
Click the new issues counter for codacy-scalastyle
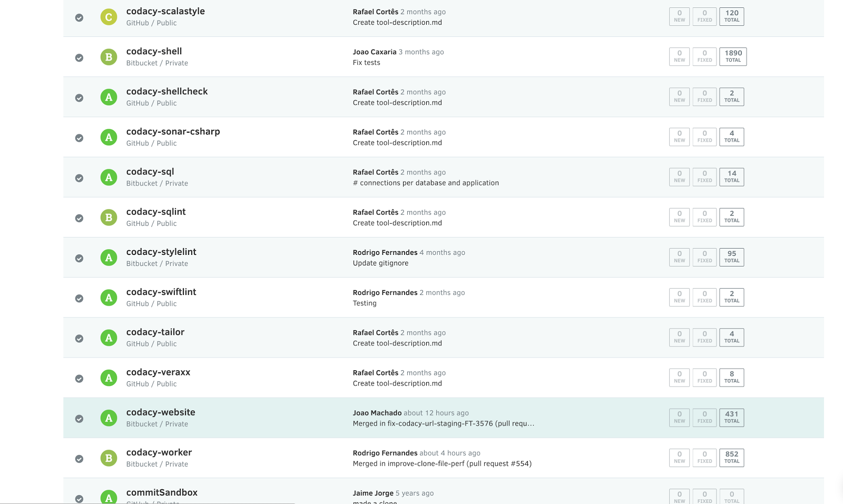(680, 16)
